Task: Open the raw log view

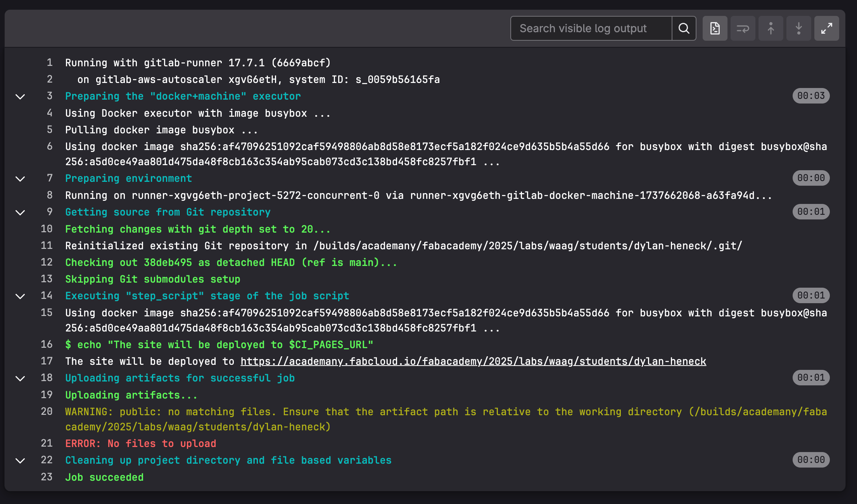Action: [715, 28]
